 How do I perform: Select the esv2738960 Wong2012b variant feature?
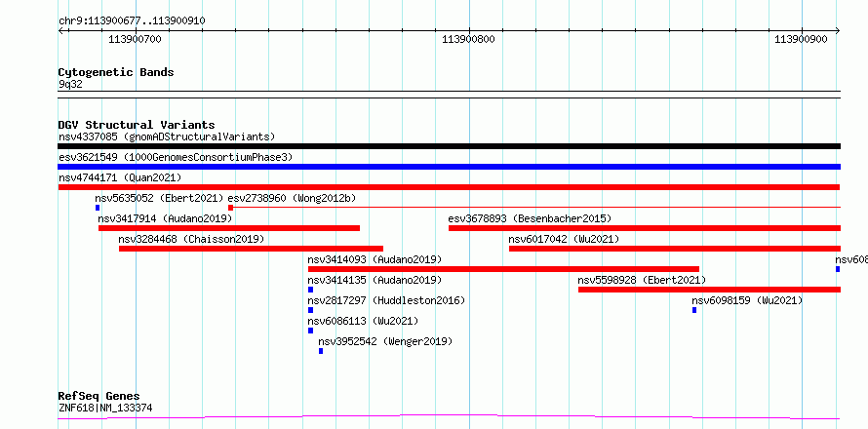(534, 208)
